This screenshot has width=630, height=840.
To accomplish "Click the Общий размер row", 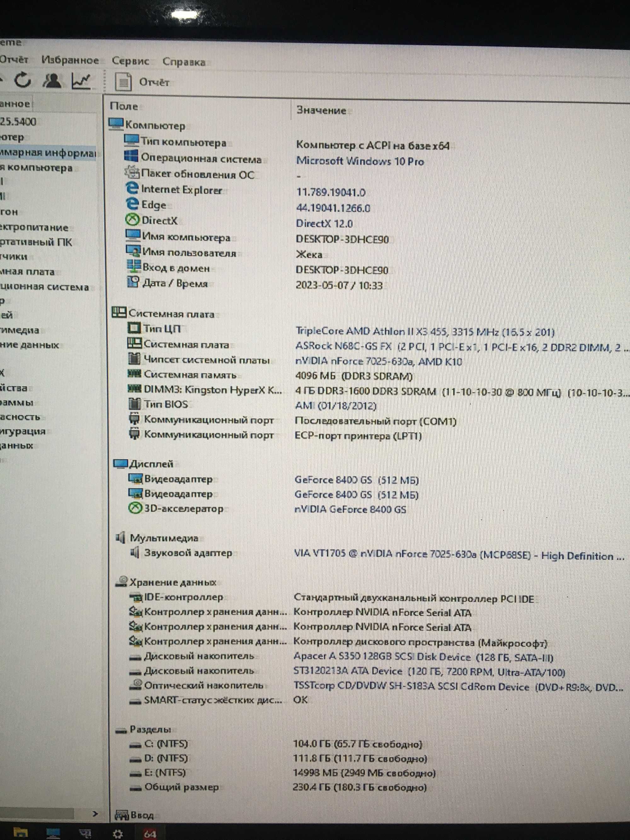I will click(x=278, y=787).
